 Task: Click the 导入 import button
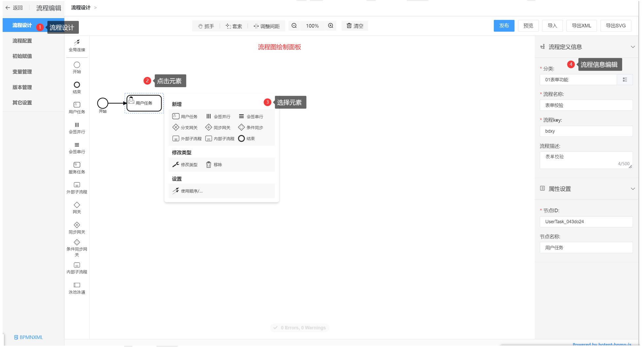click(x=552, y=26)
